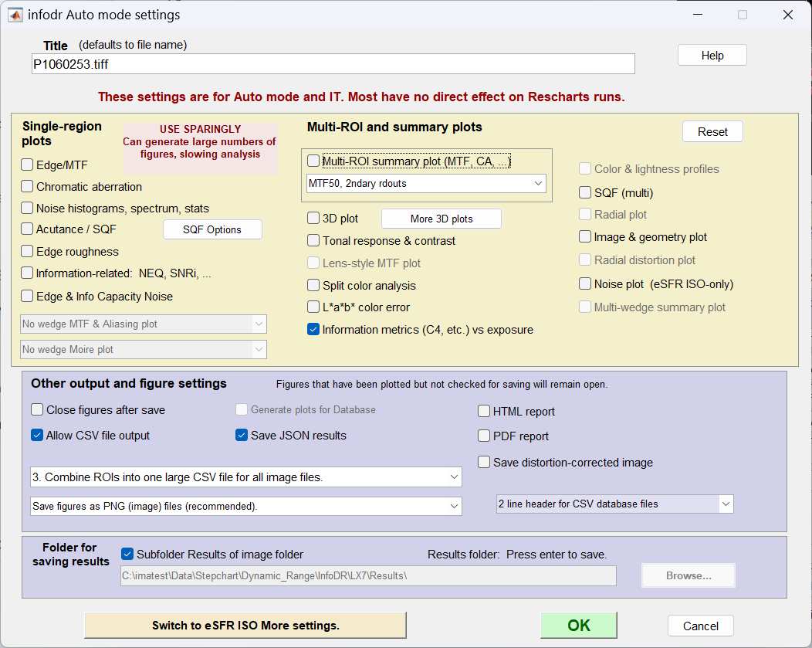Open the Save figures as PNG dropdown
Image resolution: width=812 pixels, height=648 pixels.
(x=246, y=506)
